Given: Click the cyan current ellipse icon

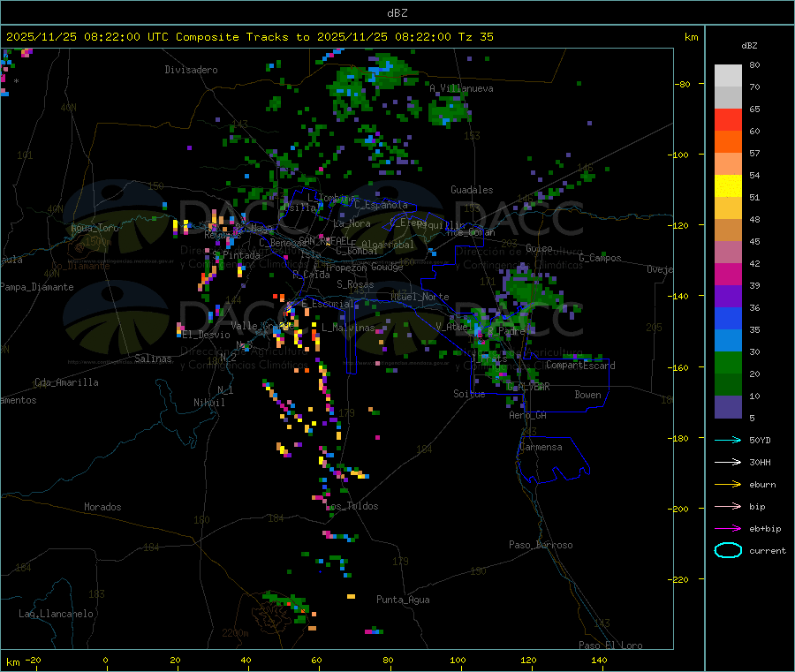Looking at the screenshot, I should pyautogui.click(x=728, y=550).
